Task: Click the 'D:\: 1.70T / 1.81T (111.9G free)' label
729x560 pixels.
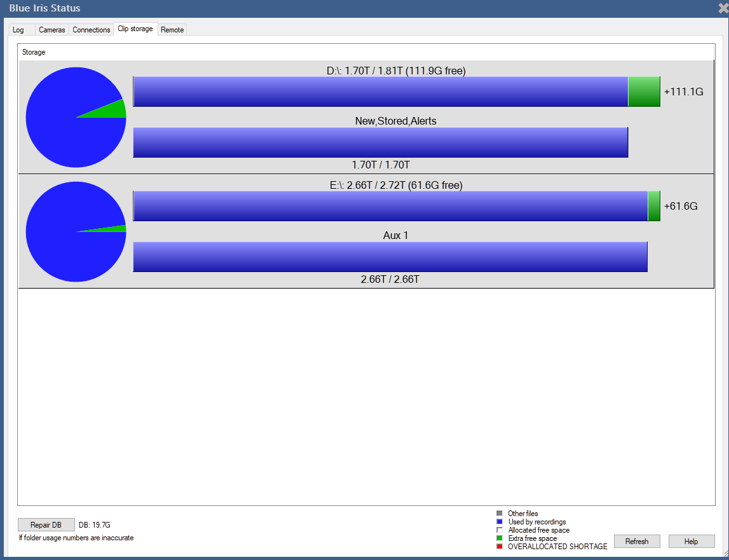Action: click(396, 71)
